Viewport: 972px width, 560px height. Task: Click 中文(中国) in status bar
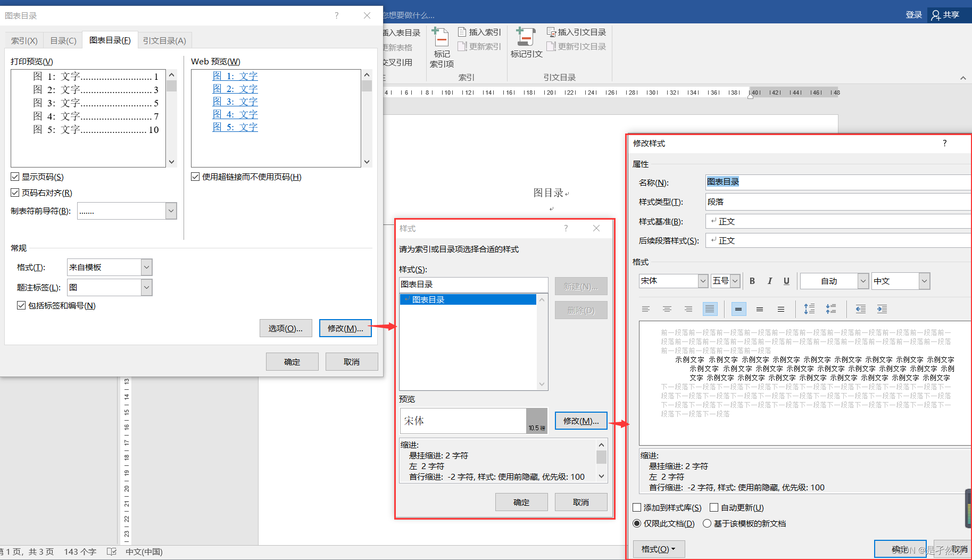click(144, 552)
